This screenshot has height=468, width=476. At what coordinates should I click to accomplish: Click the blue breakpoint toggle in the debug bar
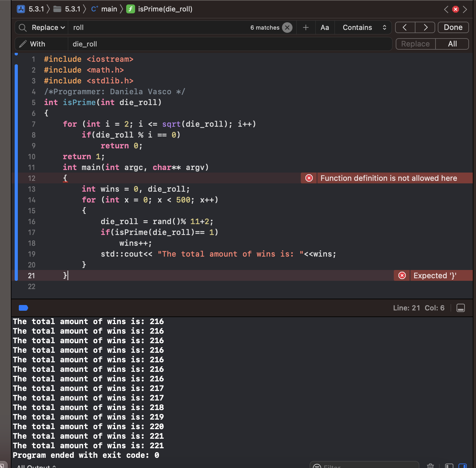(x=24, y=308)
